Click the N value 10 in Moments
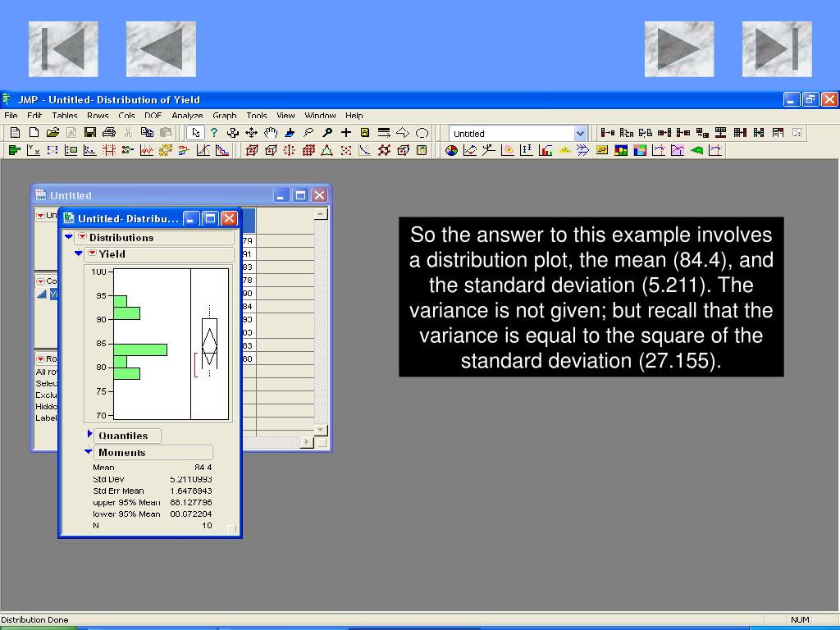The height and width of the screenshot is (630, 840). pyautogui.click(x=207, y=526)
